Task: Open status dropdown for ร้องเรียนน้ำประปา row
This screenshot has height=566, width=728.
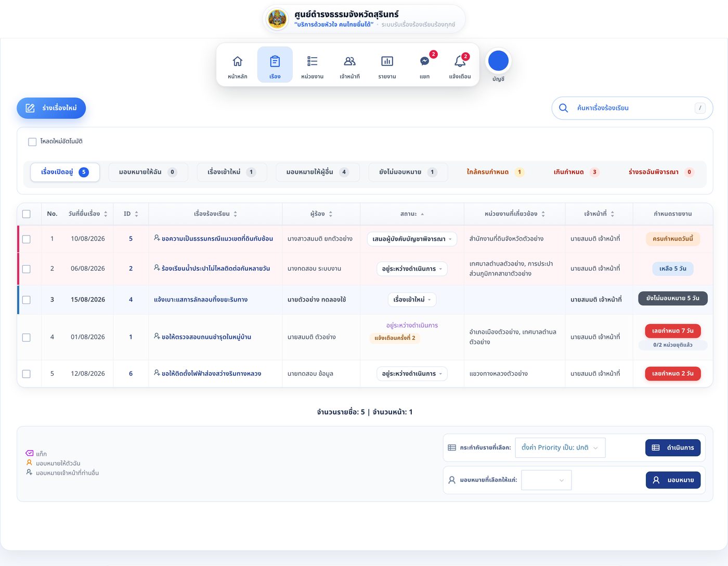Action: coord(412,269)
